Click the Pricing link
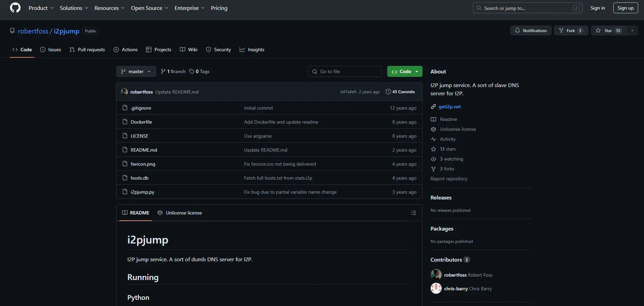 point(219,8)
